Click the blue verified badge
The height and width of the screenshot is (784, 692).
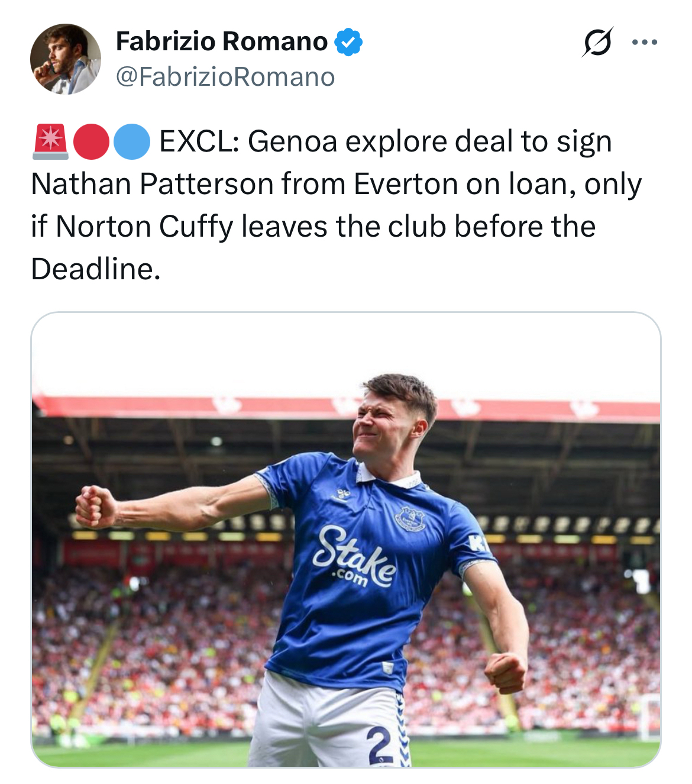tap(348, 42)
